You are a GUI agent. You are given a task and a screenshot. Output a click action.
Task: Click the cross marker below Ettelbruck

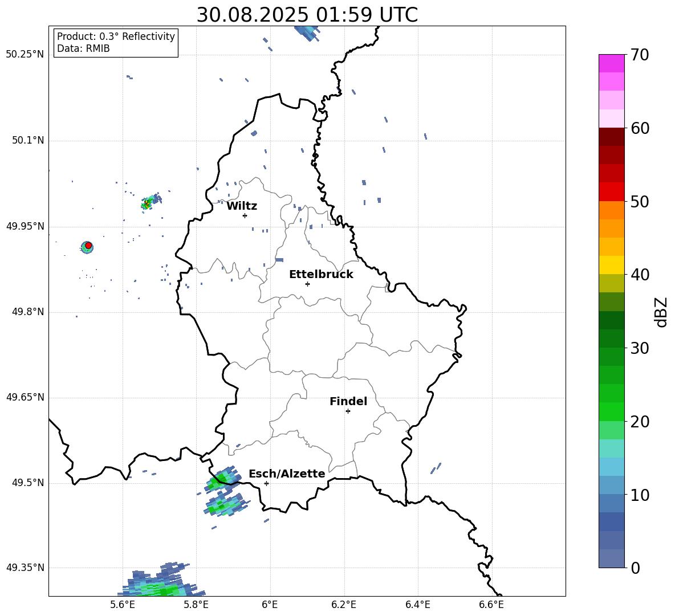pyautogui.click(x=307, y=284)
